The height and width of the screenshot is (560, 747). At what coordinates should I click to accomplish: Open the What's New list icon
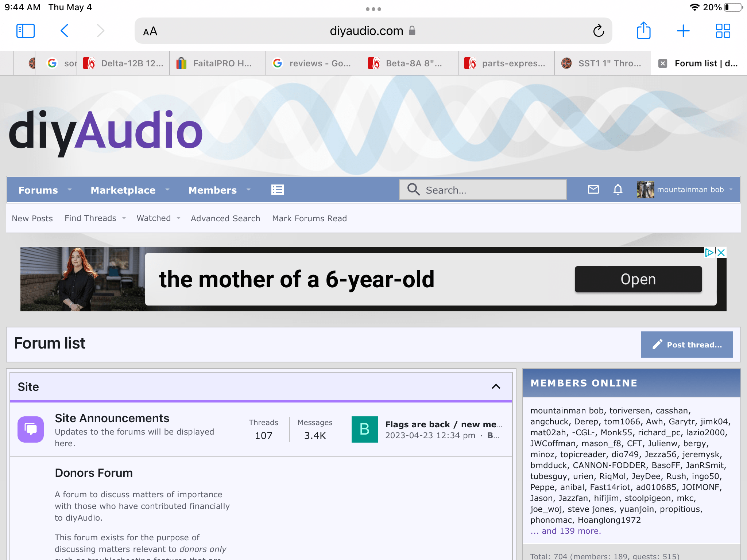point(278,190)
